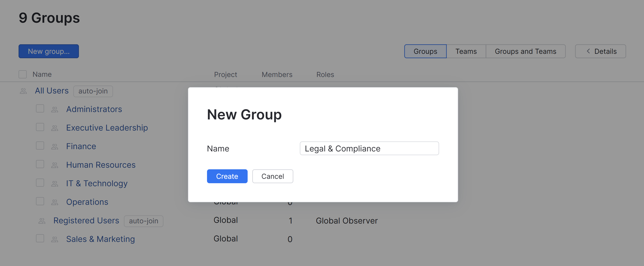The width and height of the screenshot is (644, 266).
Task: Check the header checkbox above the Name column
Action: [x=23, y=74]
